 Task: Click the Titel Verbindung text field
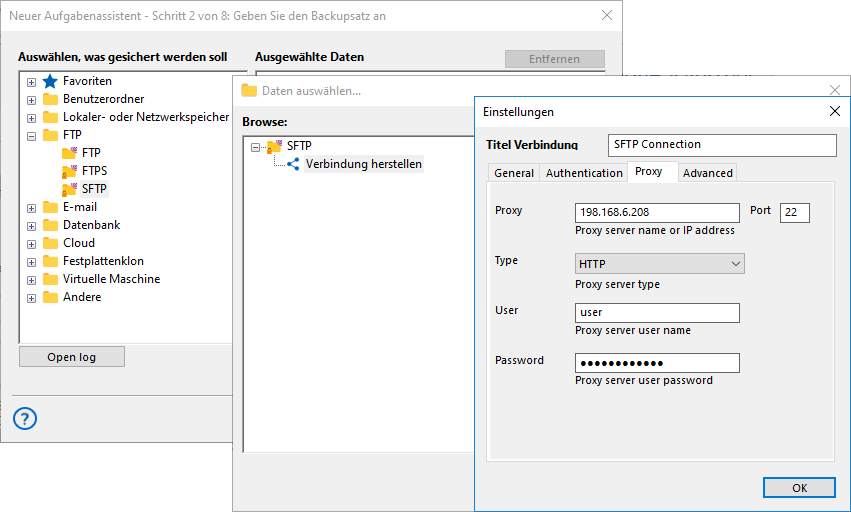coord(721,145)
